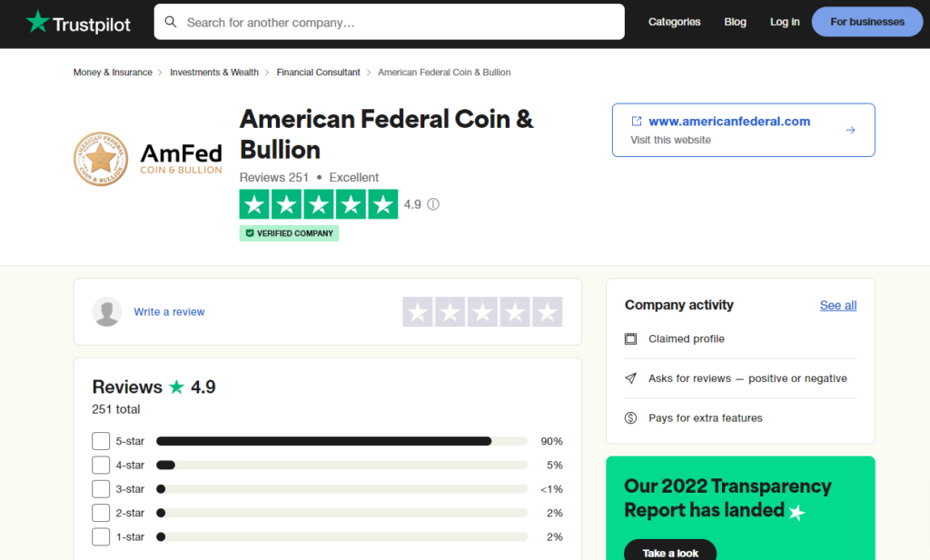Click the 3-star <1% rating bar
This screenshot has width=930, height=560.
tap(341, 489)
